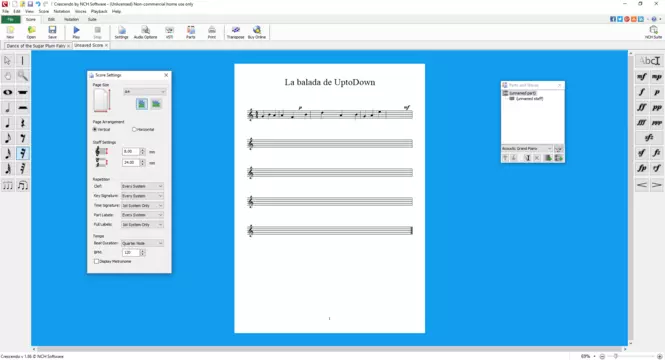Select the fortissimo ff dynamic
The width and height of the screenshot is (665, 360).
pyautogui.click(x=641, y=107)
